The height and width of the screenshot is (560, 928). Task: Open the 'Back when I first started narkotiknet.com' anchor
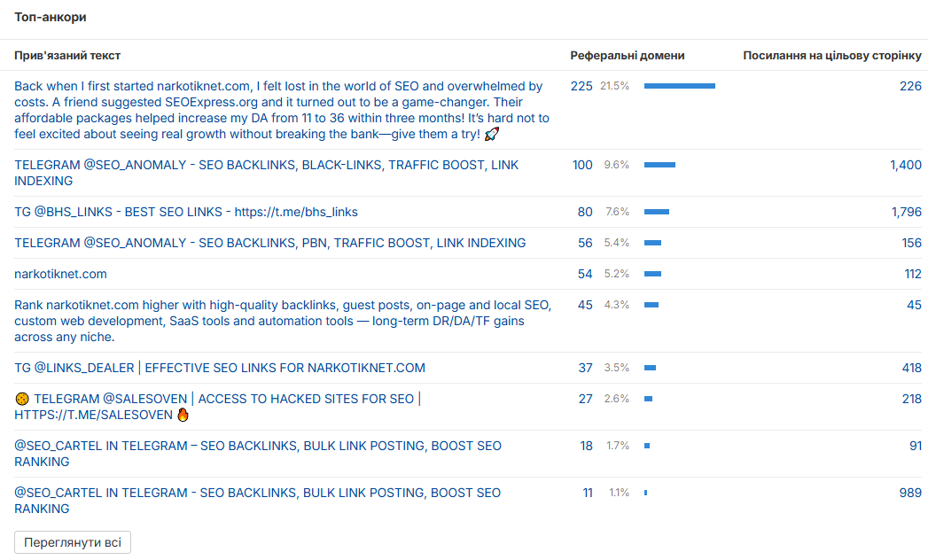pyautogui.click(x=283, y=110)
